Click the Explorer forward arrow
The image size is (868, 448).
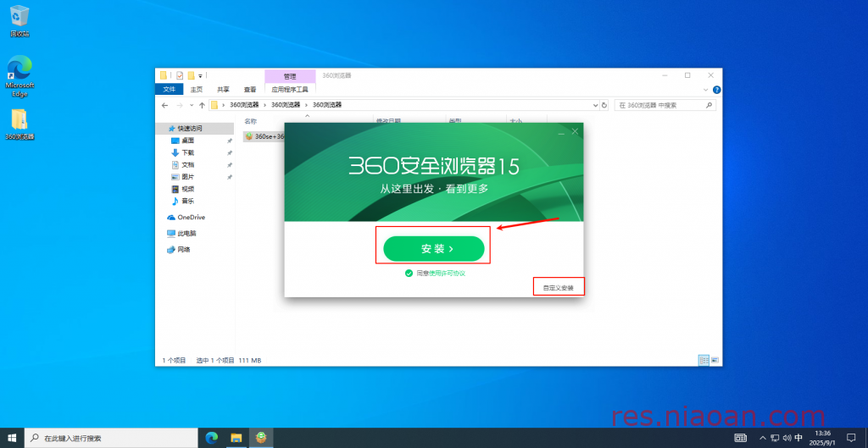point(180,105)
